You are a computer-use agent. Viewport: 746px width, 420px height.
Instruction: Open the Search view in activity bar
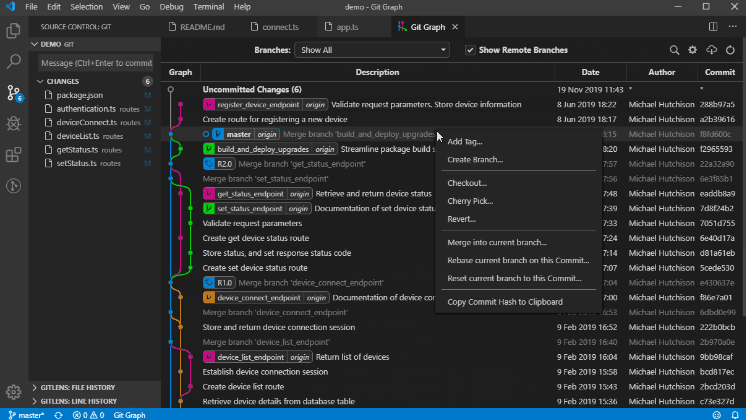pos(13,61)
